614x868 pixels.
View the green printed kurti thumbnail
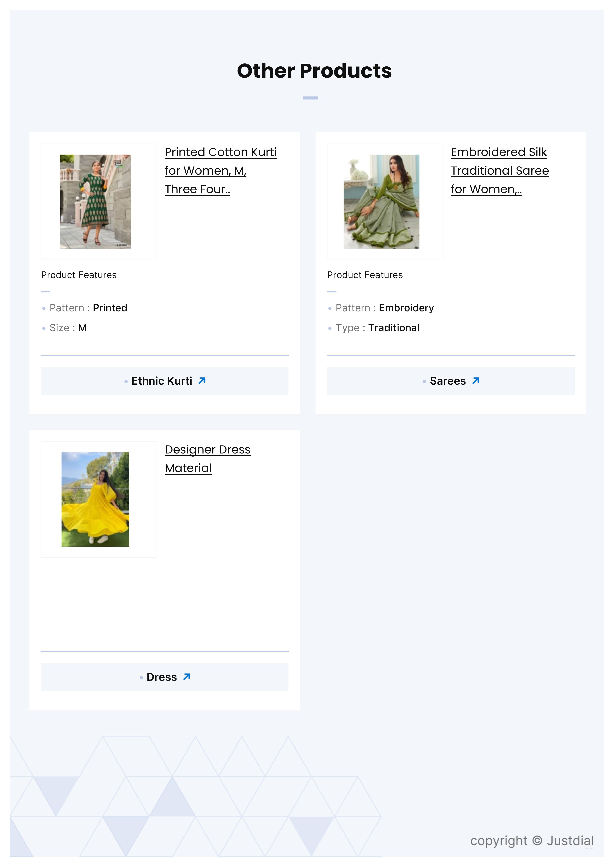(95, 202)
